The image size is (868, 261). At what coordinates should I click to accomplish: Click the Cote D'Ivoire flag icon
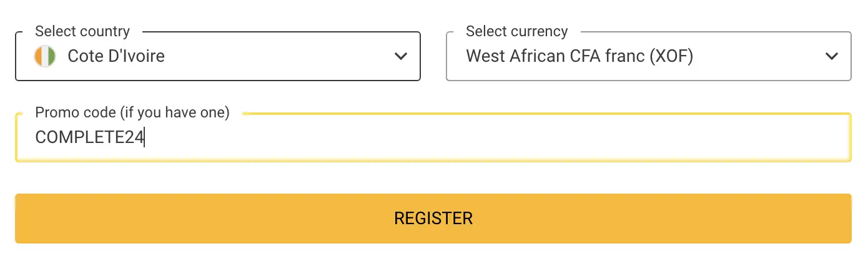tap(45, 56)
